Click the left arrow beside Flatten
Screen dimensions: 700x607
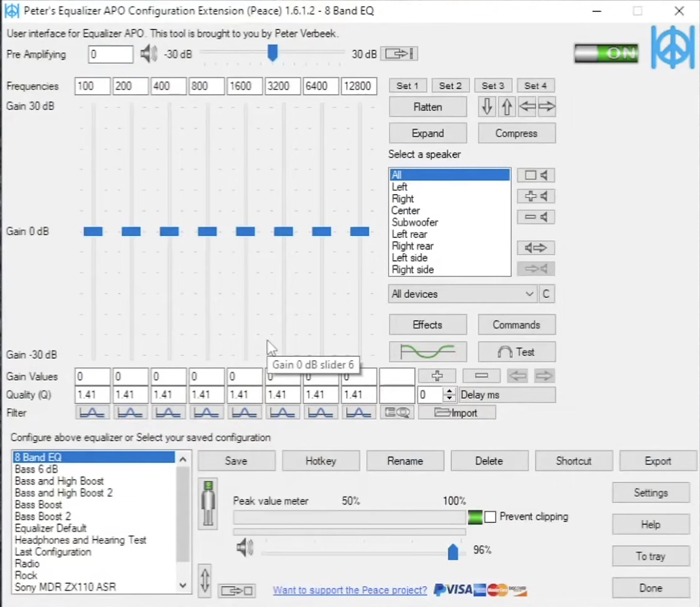point(527,107)
